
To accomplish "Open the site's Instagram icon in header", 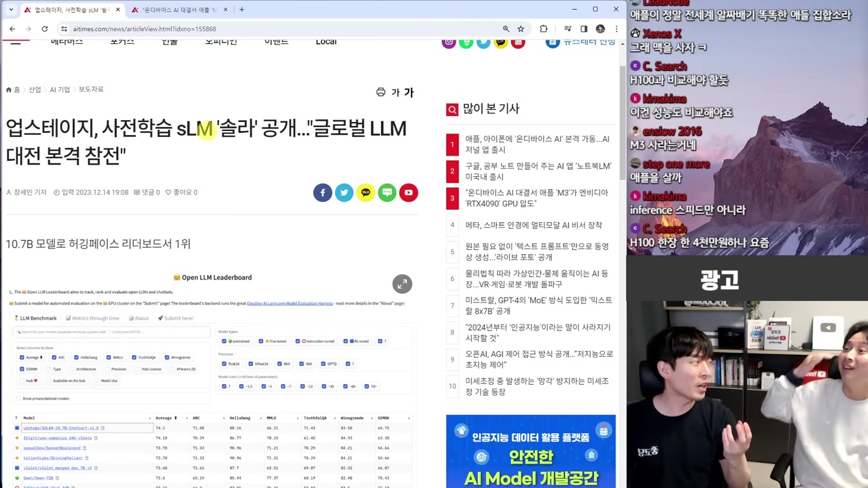I will coord(448,43).
